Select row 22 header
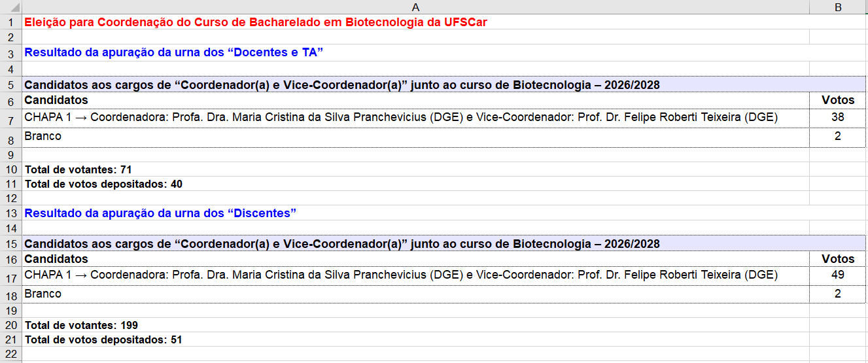The image size is (868, 363). [x=10, y=354]
